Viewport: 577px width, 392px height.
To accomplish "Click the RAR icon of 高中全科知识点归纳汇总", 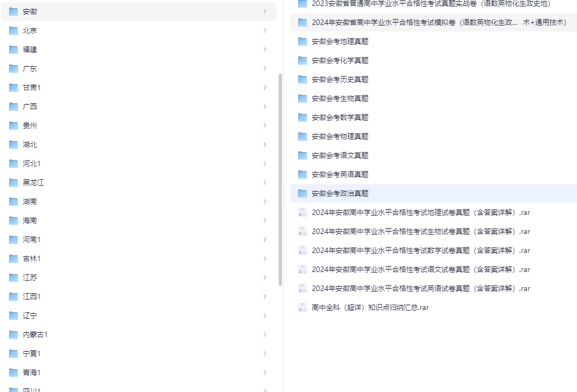I will pos(303,307).
